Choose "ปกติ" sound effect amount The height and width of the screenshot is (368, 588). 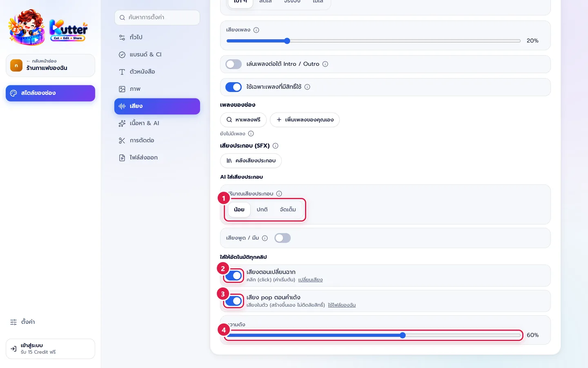coord(262,209)
